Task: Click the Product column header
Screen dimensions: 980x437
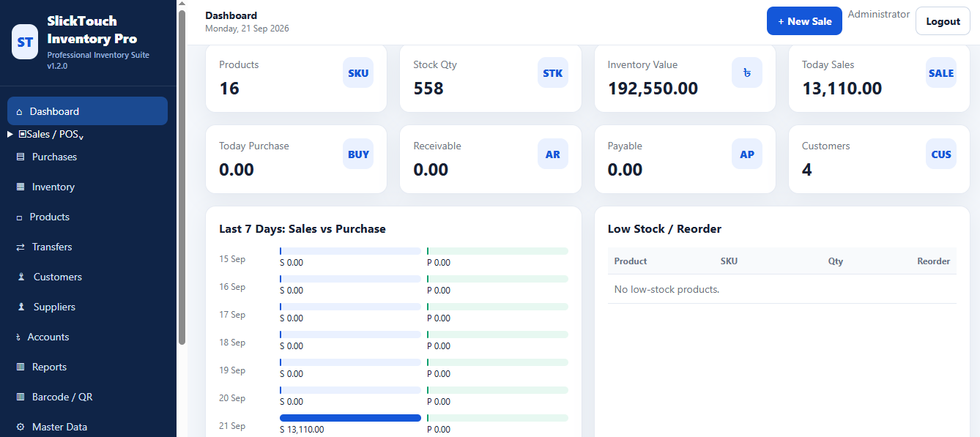Action: (x=630, y=261)
